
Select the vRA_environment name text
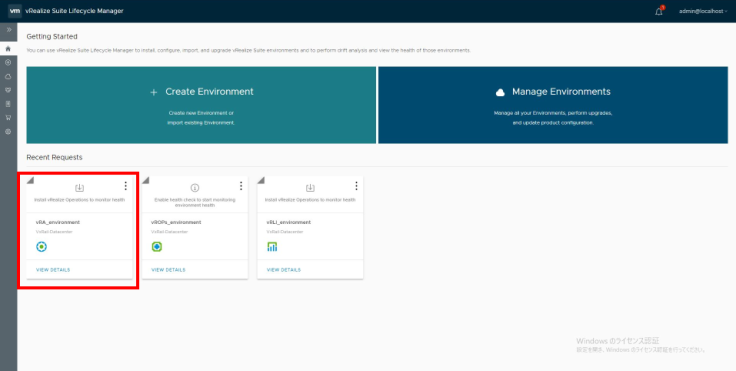58,222
